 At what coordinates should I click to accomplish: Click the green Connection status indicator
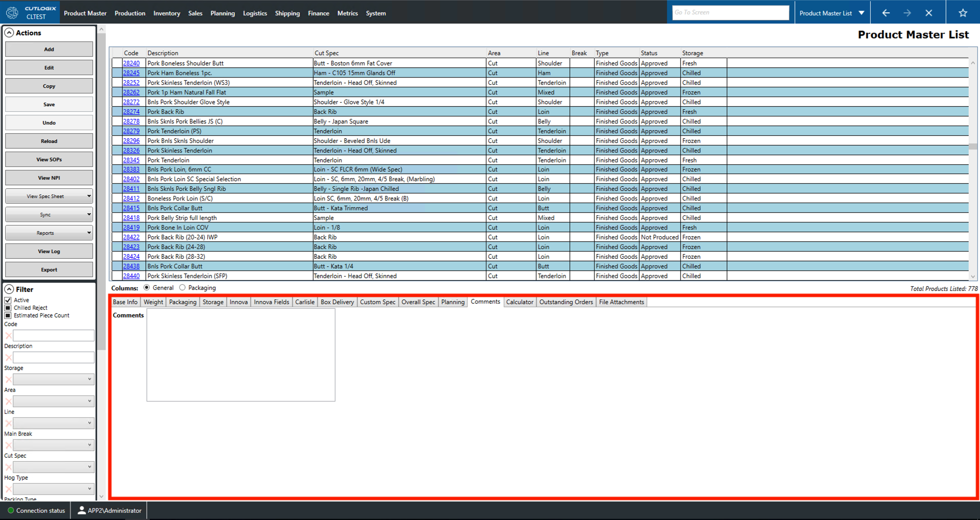click(10, 510)
